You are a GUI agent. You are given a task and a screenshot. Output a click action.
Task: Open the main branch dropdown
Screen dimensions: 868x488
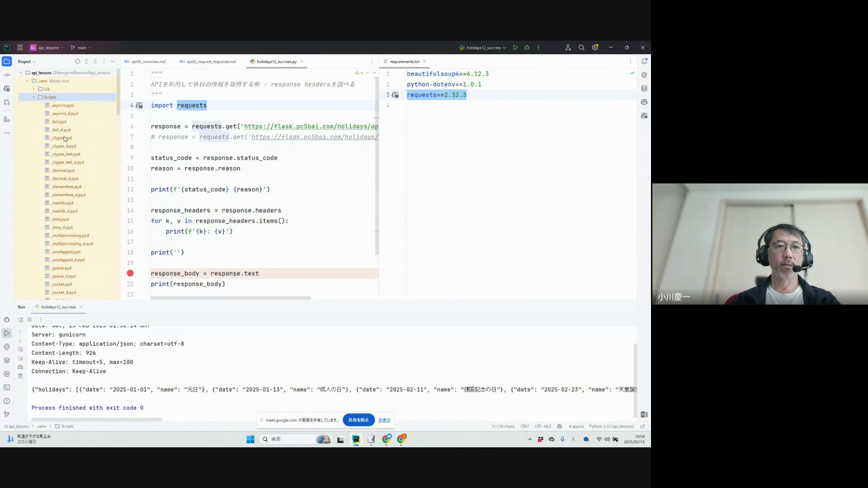[81, 47]
